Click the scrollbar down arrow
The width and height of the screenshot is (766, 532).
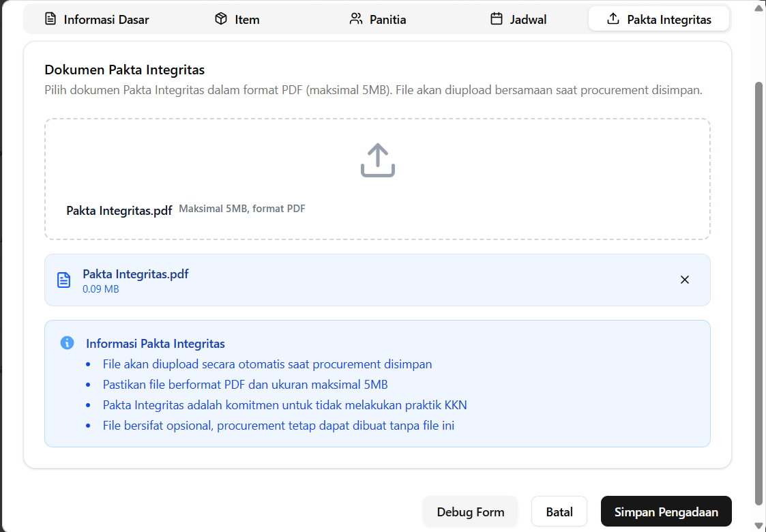[x=759, y=525]
